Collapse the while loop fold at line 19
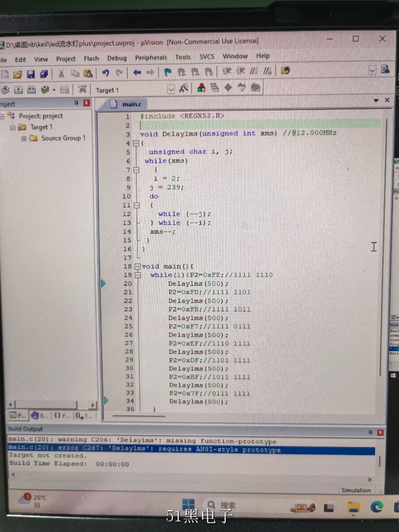 click(138, 275)
